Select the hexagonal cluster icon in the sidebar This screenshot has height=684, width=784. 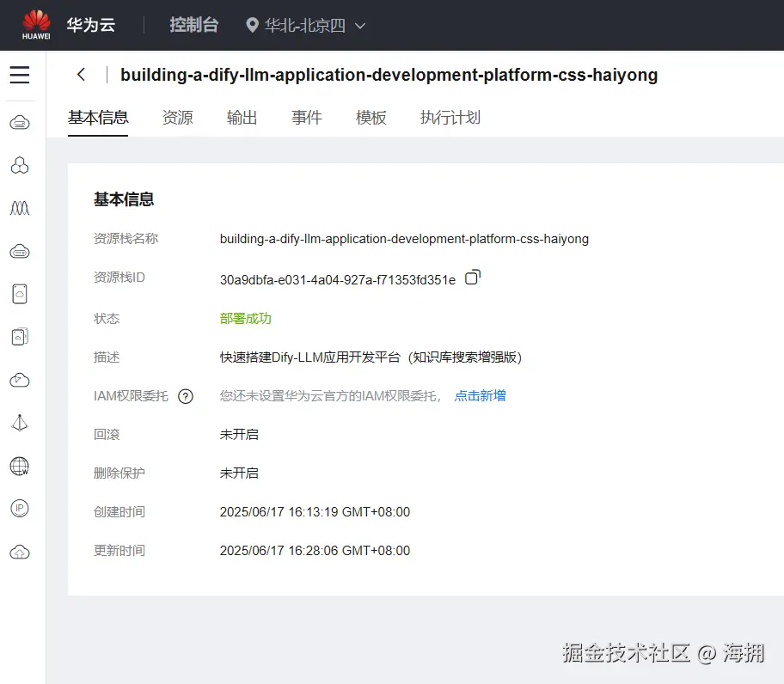tap(19, 164)
